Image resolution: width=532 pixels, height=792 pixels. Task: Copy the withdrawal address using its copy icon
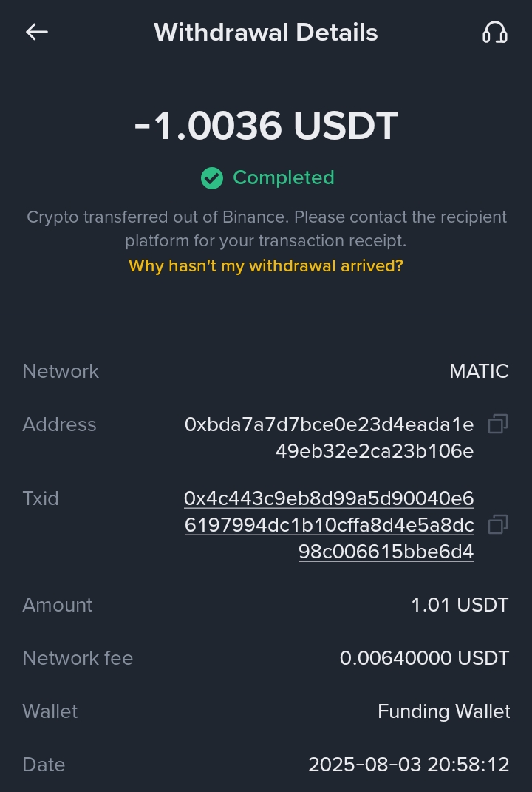(x=498, y=424)
